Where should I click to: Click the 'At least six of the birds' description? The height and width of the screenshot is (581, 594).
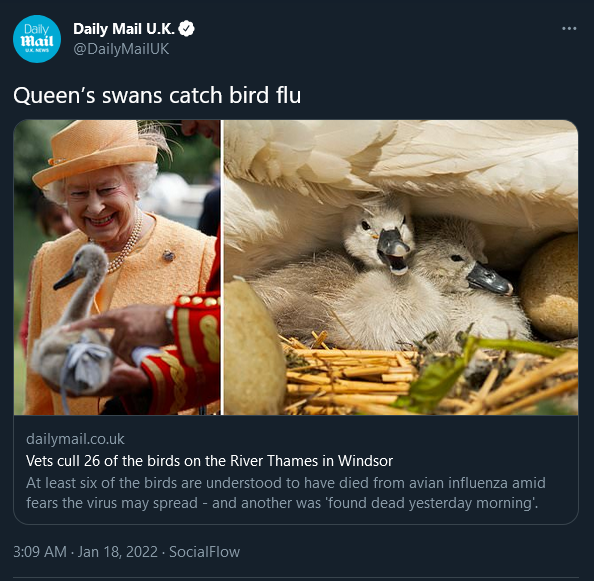(x=286, y=493)
